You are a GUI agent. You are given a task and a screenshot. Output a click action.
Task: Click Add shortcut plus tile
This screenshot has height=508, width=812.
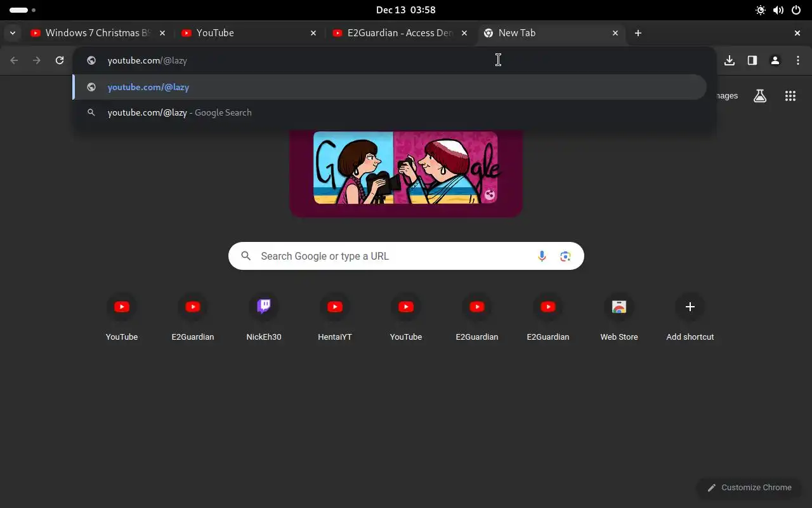click(x=690, y=317)
